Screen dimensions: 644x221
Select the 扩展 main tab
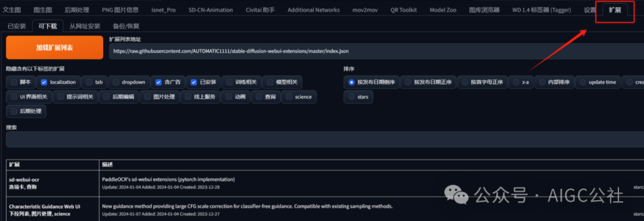[615, 10]
